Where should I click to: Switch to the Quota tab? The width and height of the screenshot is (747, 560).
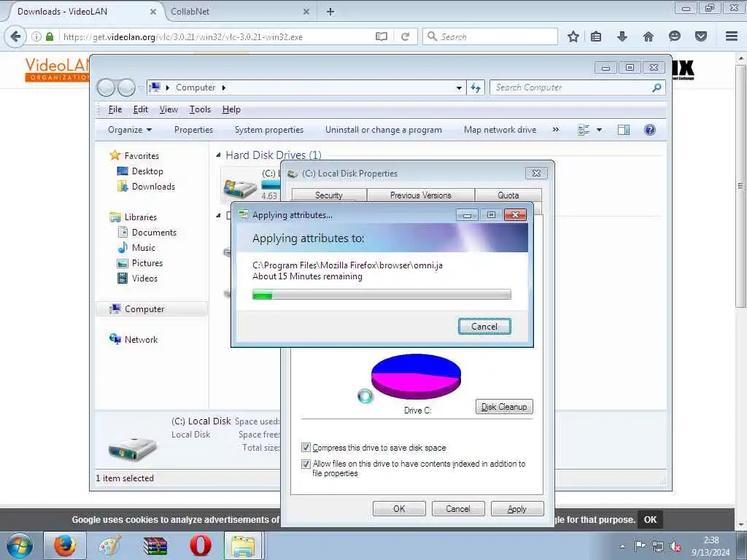click(x=508, y=195)
